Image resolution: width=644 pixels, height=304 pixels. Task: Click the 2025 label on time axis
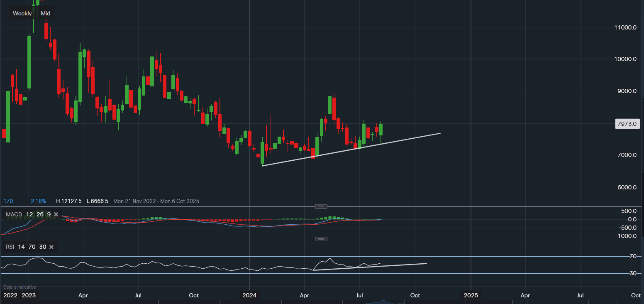click(471, 295)
